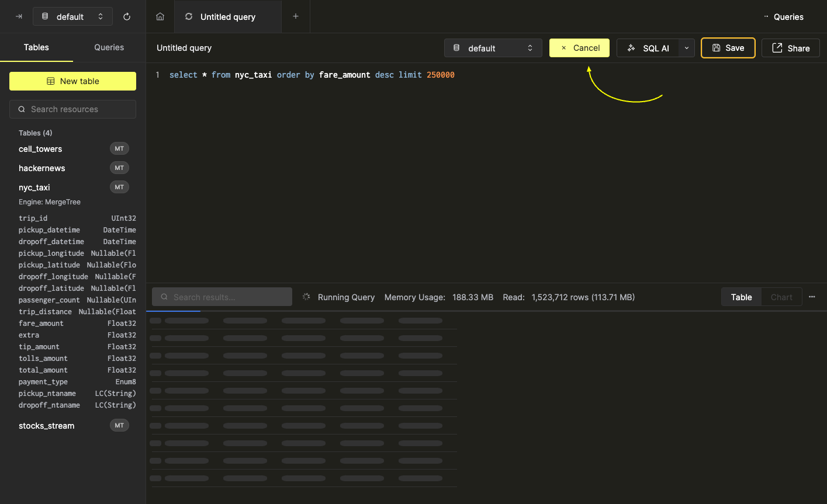This screenshot has width=827, height=504.
Task: Click the Save button
Action: [728, 48]
